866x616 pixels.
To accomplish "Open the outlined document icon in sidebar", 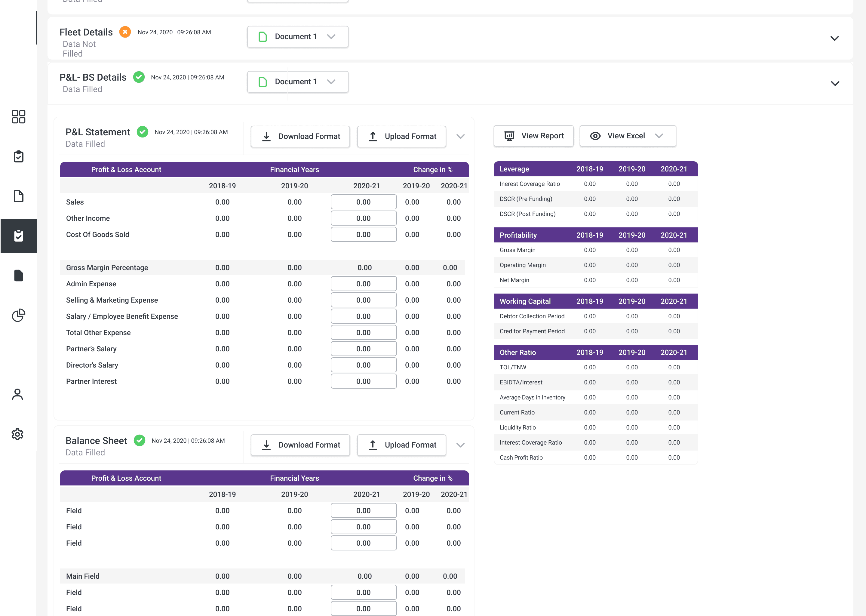I will pyautogui.click(x=18, y=196).
